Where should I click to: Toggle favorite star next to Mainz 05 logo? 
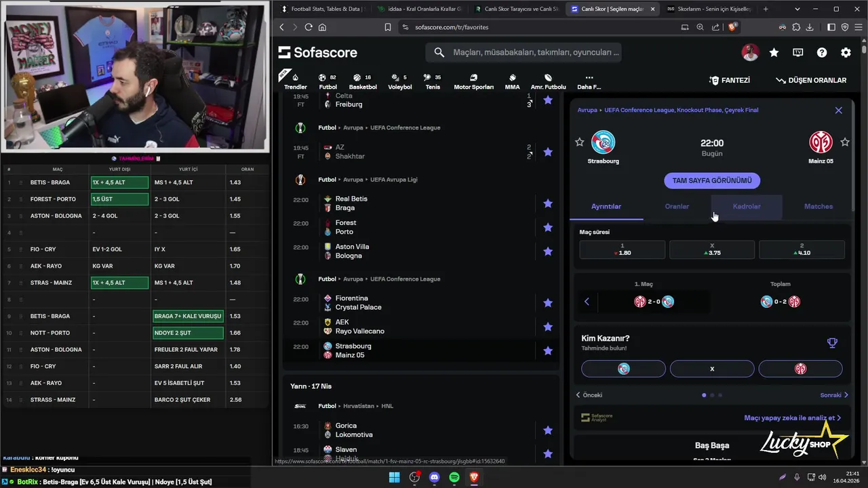[x=845, y=142]
